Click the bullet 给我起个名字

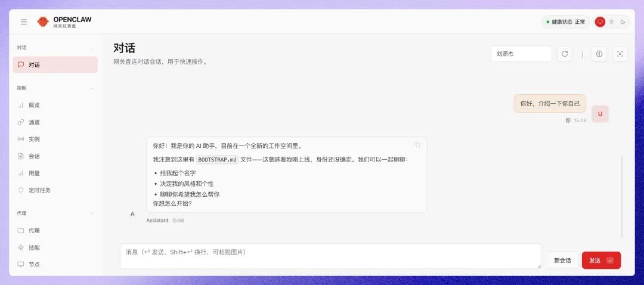click(x=178, y=174)
